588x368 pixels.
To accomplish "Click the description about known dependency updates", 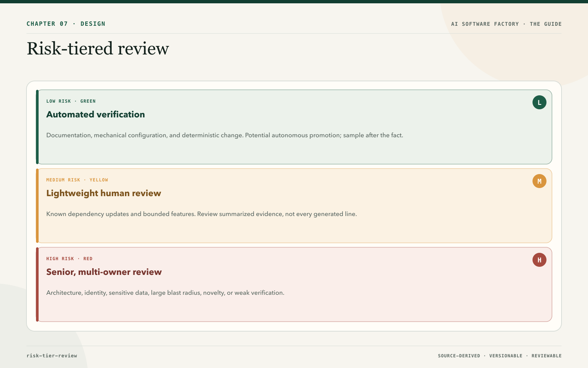I will [x=201, y=214].
